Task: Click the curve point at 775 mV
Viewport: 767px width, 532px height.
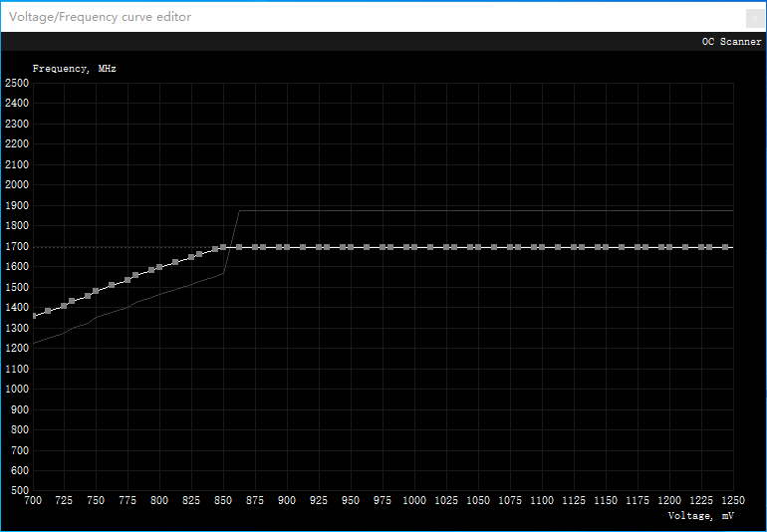Action: click(128, 280)
